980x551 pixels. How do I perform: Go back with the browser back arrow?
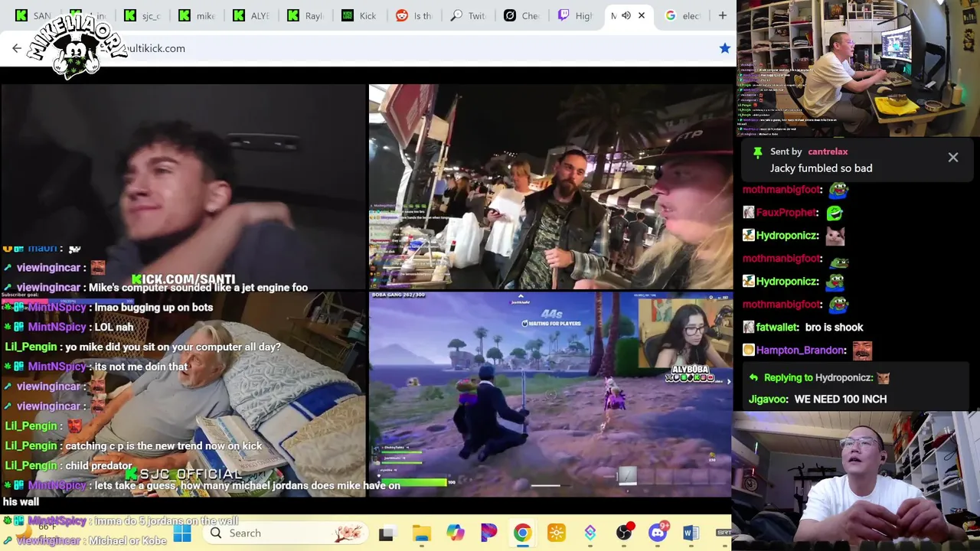pyautogui.click(x=17, y=48)
